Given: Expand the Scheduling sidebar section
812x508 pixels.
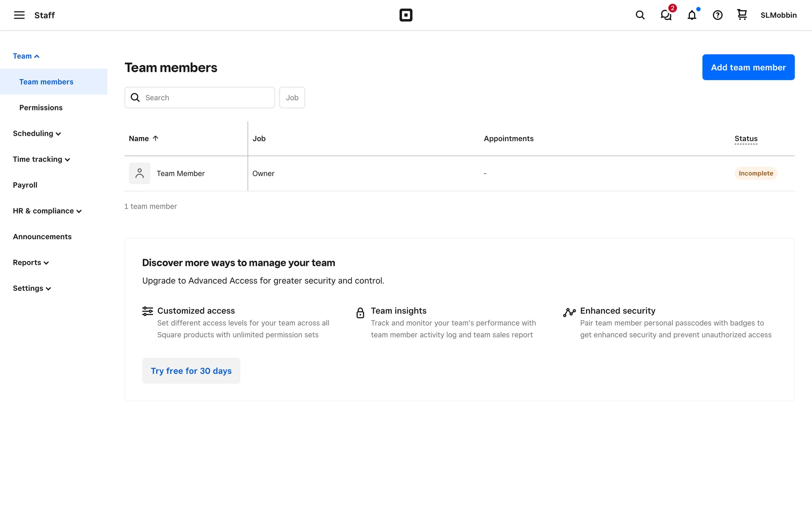Looking at the screenshot, I should coord(37,134).
